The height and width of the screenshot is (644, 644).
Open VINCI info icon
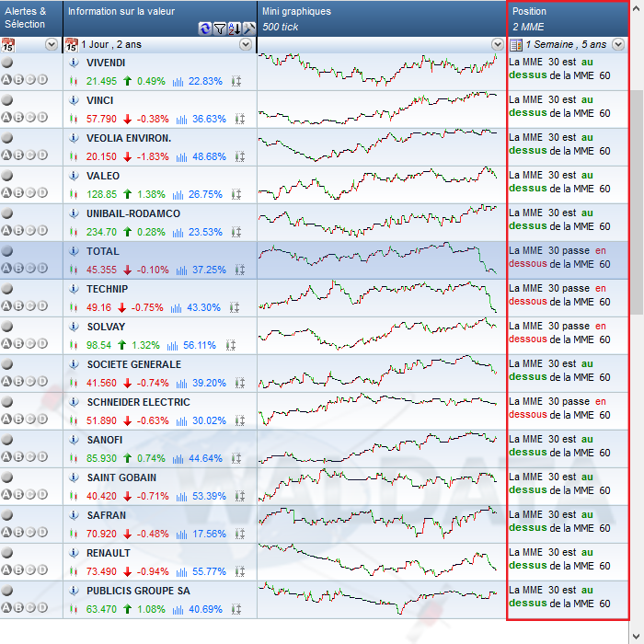point(74,100)
